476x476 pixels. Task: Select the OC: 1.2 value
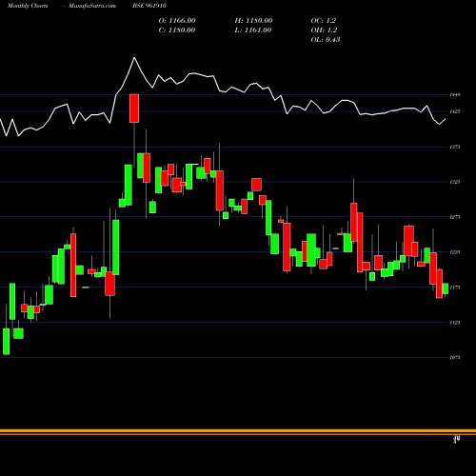[324, 21]
